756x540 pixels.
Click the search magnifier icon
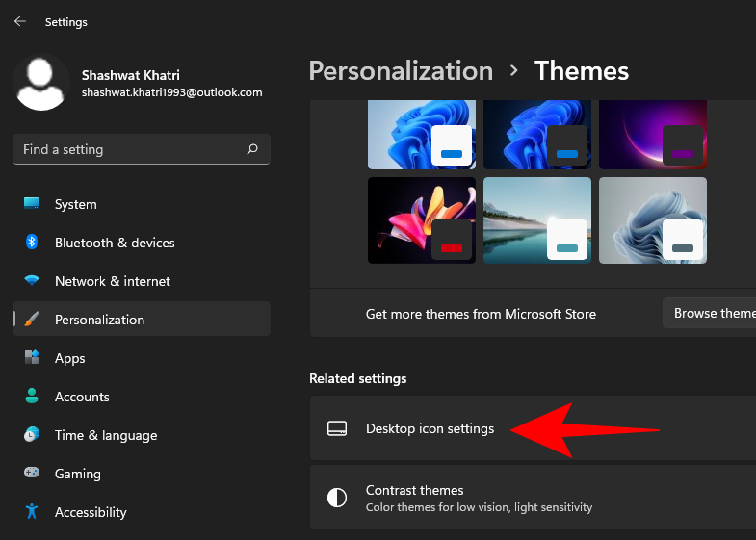(x=252, y=149)
